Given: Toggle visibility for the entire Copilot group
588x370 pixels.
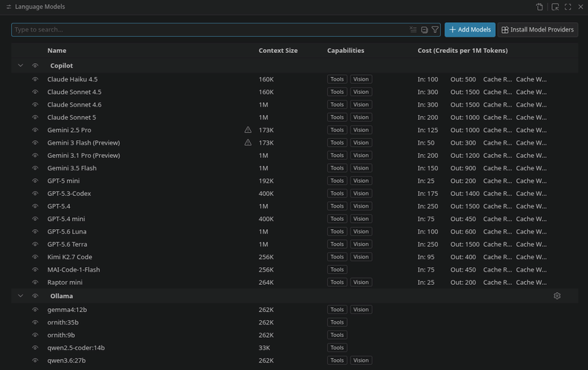Looking at the screenshot, I should pos(35,65).
